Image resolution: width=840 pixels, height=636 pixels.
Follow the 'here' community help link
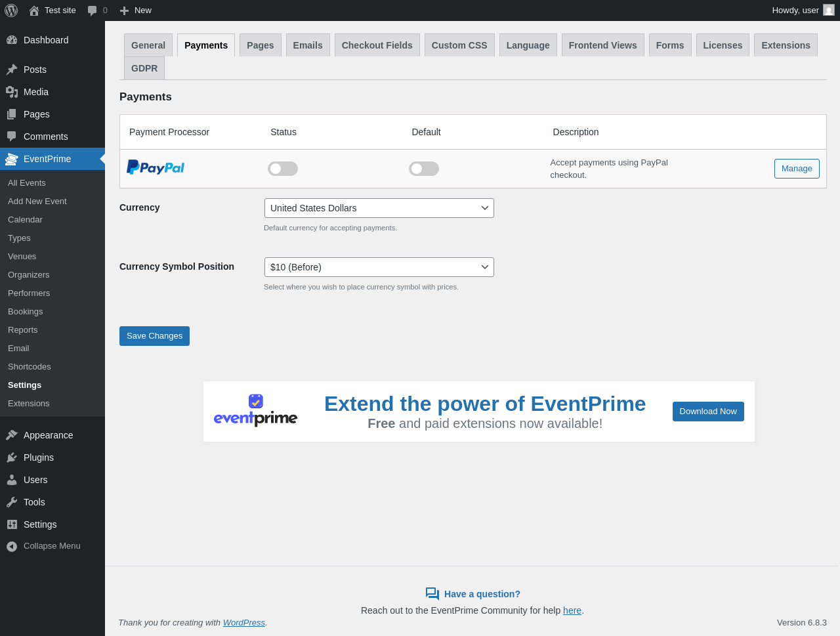(572, 610)
